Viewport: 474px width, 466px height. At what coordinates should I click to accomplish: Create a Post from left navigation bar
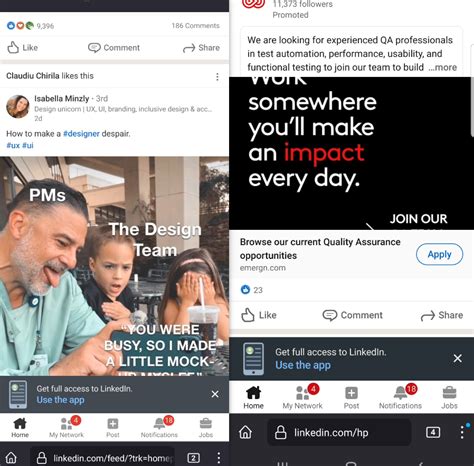click(x=113, y=428)
